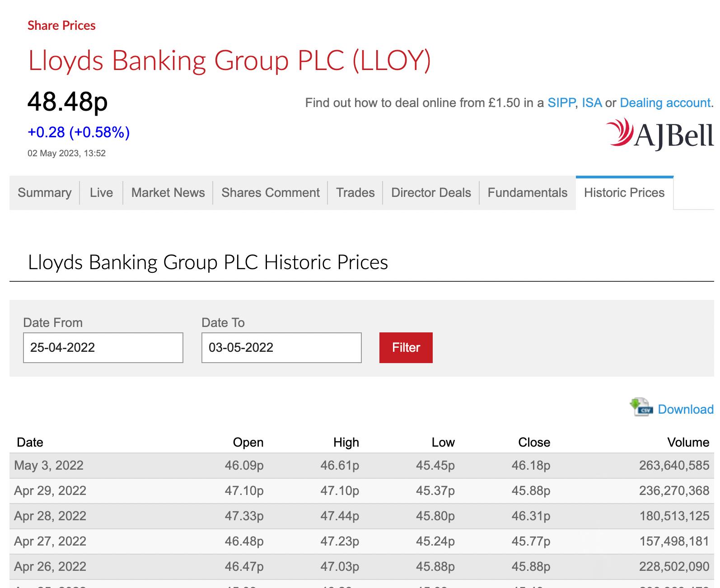View the Trades tab
Screen dimensions: 720x588
point(355,193)
